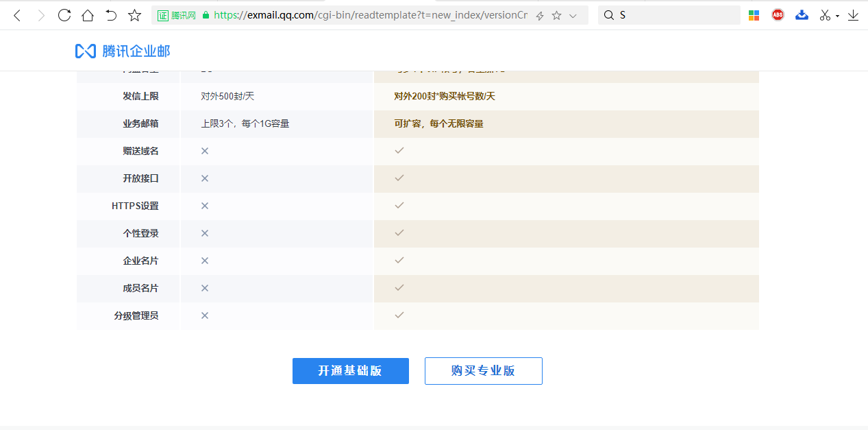Viewport: 868px width, 430px height.
Task: Click the checkmark for HTTPS设置 in Pro column
Action: (399, 205)
